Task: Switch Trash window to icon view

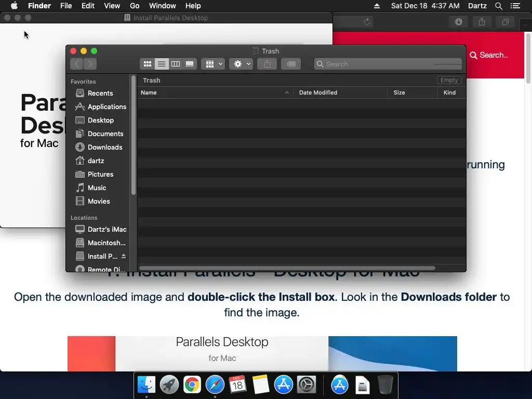Action: point(147,64)
